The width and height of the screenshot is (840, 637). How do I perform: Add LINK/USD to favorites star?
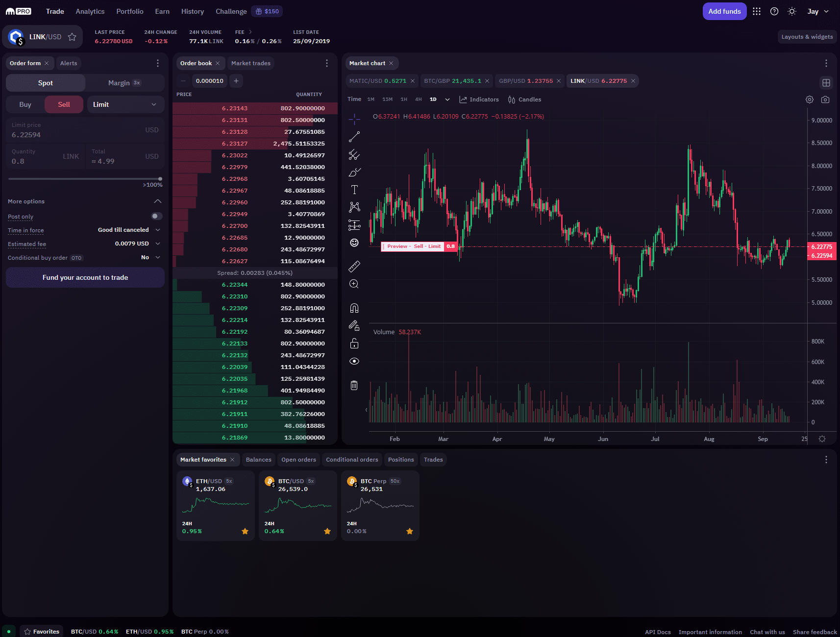point(72,37)
